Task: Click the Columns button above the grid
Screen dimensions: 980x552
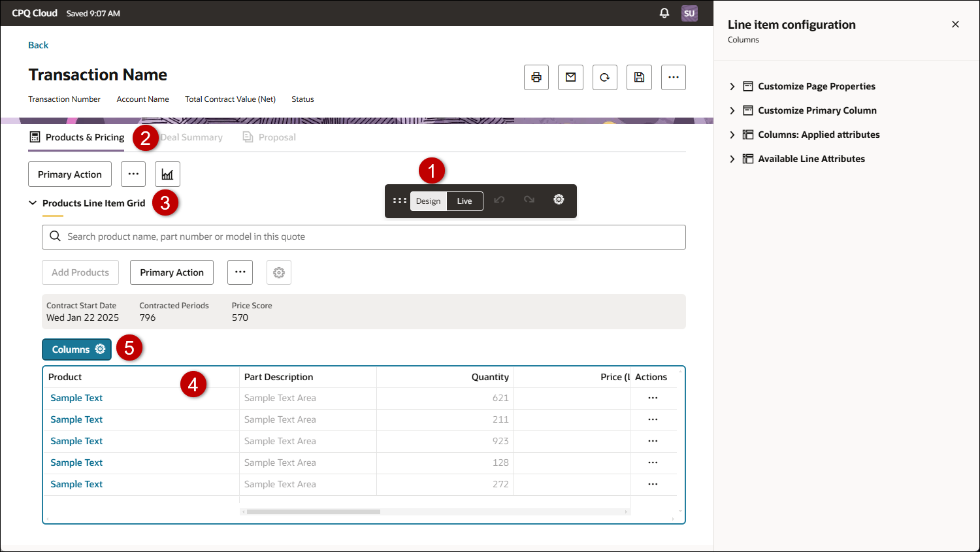Action: [x=76, y=349]
